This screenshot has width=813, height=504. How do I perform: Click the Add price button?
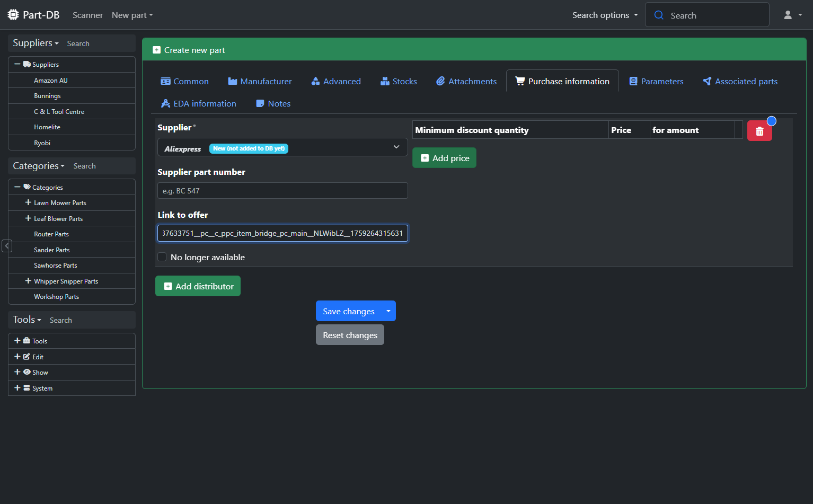pos(444,158)
